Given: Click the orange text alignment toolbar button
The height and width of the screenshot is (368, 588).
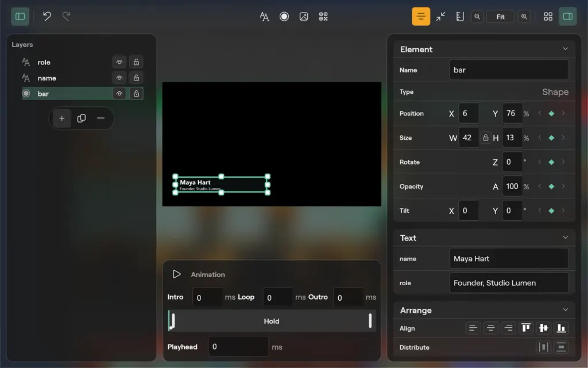Looking at the screenshot, I should (x=421, y=17).
